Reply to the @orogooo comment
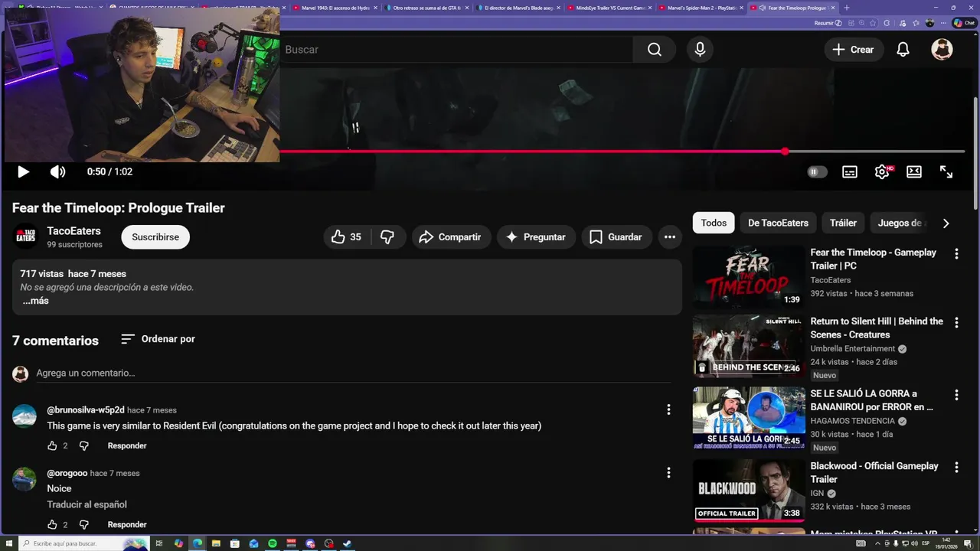Image resolution: width=980 pixels, height=551 pixels. [127, 524]
